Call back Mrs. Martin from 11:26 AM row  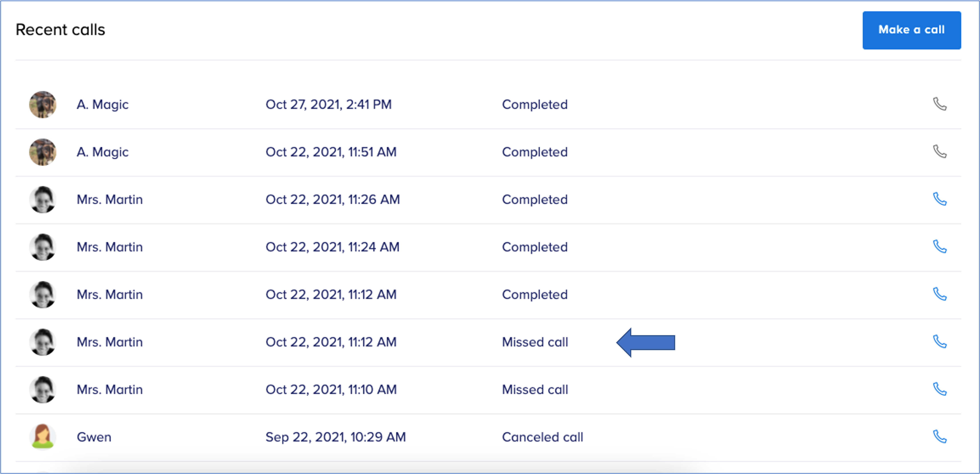tap(939, 199)
